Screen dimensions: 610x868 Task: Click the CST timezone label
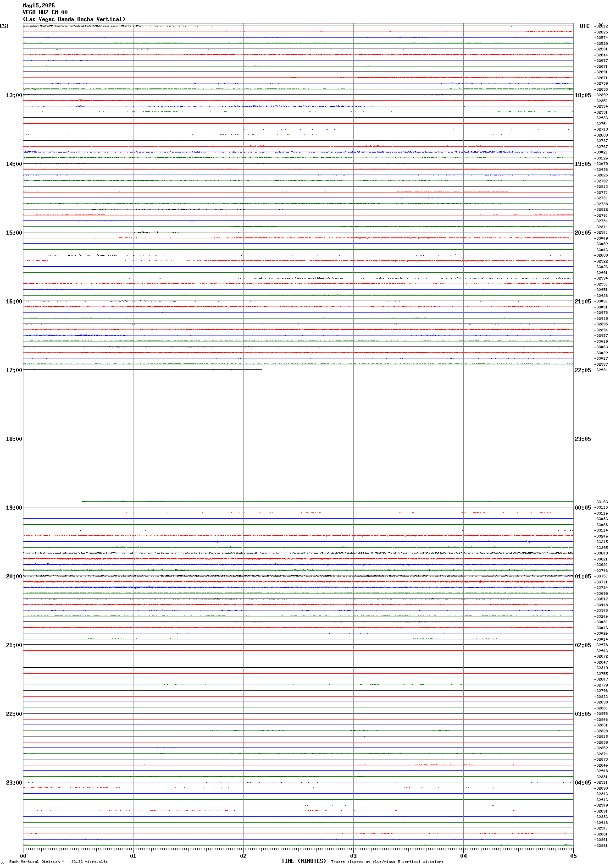point(5,26)
